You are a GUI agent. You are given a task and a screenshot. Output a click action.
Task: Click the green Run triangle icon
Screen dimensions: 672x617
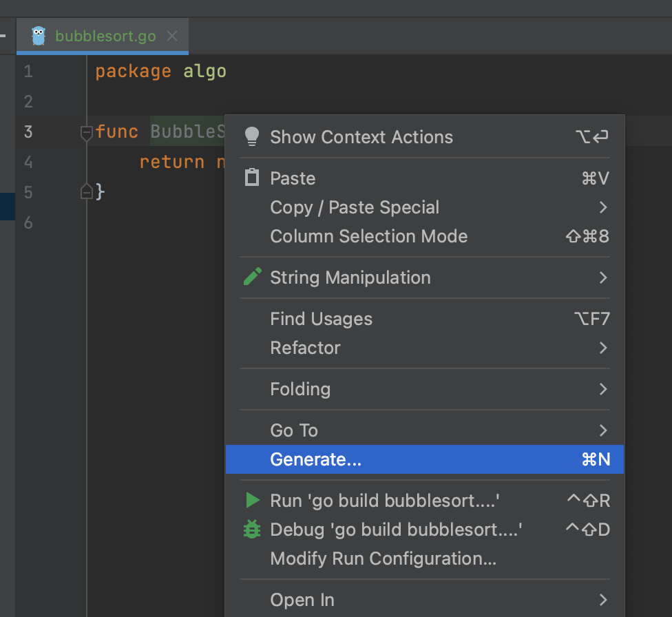[x=253, y=501]
